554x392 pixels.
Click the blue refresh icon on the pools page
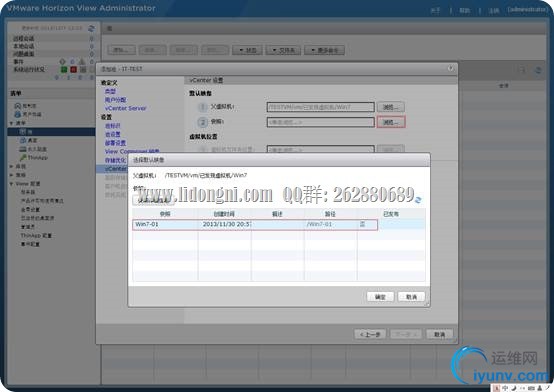pos(538,70)
